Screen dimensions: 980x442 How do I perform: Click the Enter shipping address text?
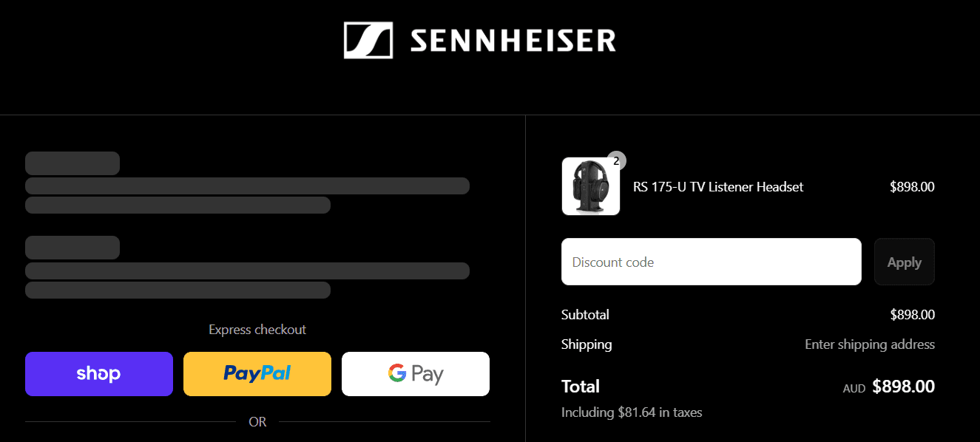click(x=869, y=344)
